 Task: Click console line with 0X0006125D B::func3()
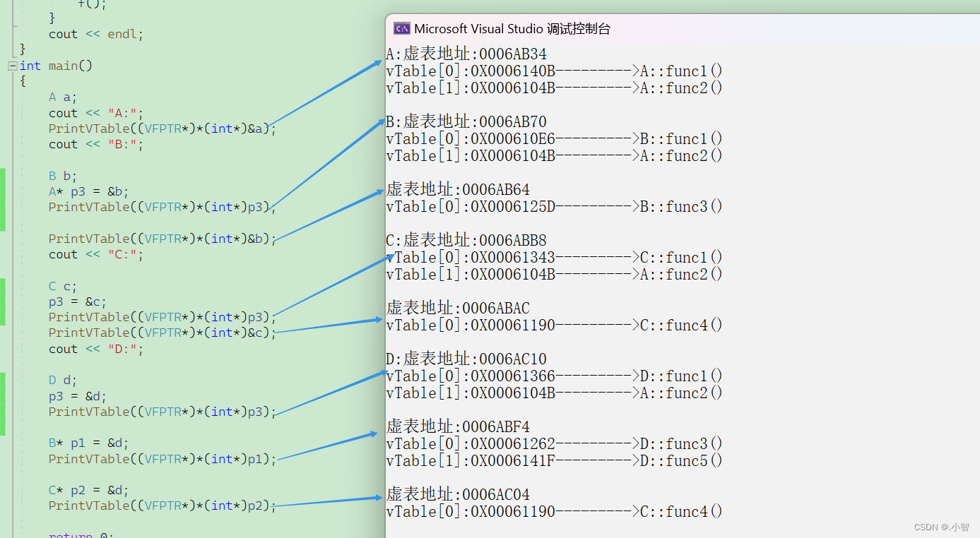coord(555,206)
